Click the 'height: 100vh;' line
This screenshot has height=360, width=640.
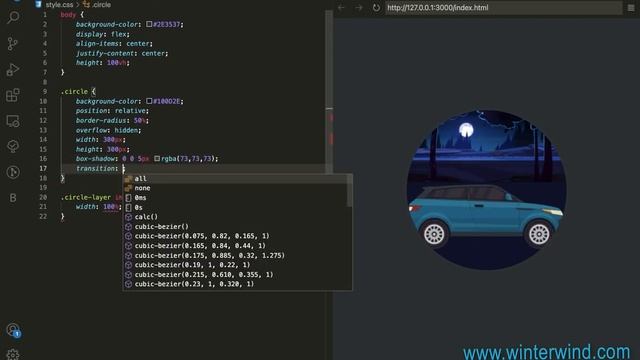[x=102, y=62]
